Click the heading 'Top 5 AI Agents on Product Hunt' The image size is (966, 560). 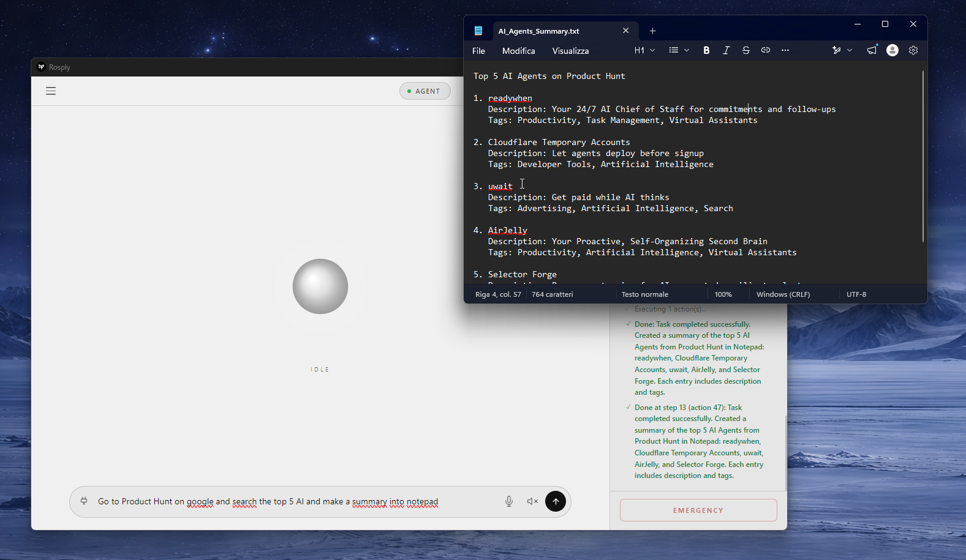click(549, 76)
